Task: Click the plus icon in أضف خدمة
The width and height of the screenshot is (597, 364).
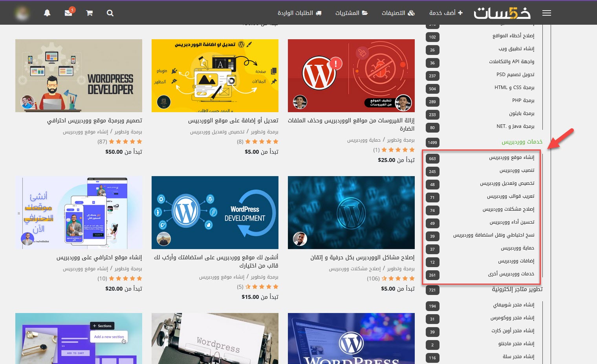Action: tap(460, 13)
